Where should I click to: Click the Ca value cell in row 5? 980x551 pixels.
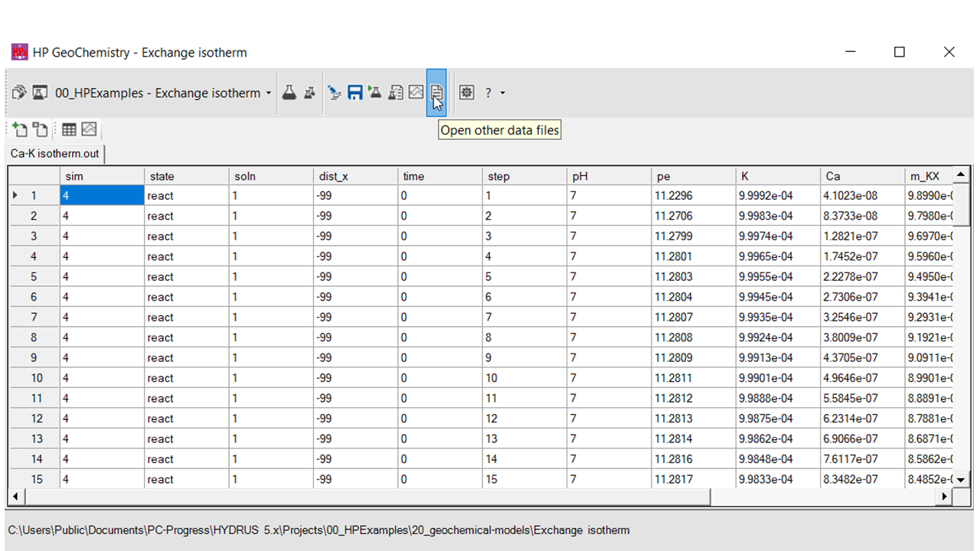tap(861, 277)
